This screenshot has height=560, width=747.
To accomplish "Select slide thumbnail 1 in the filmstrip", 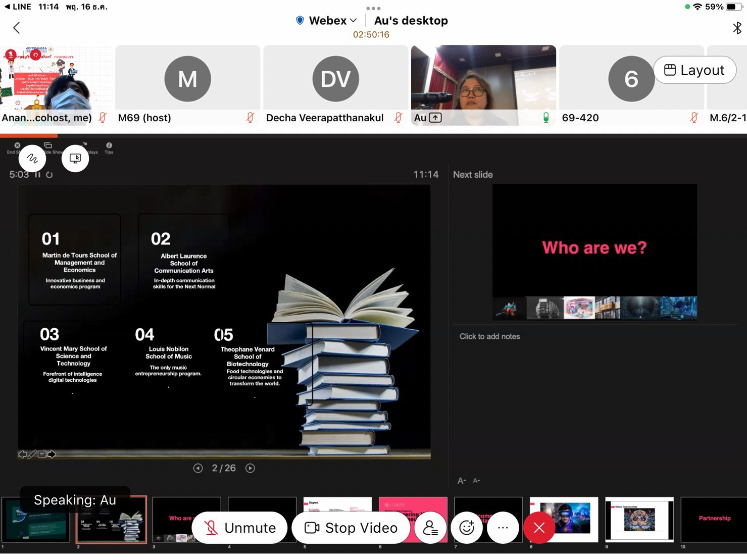I will point(36,520).
